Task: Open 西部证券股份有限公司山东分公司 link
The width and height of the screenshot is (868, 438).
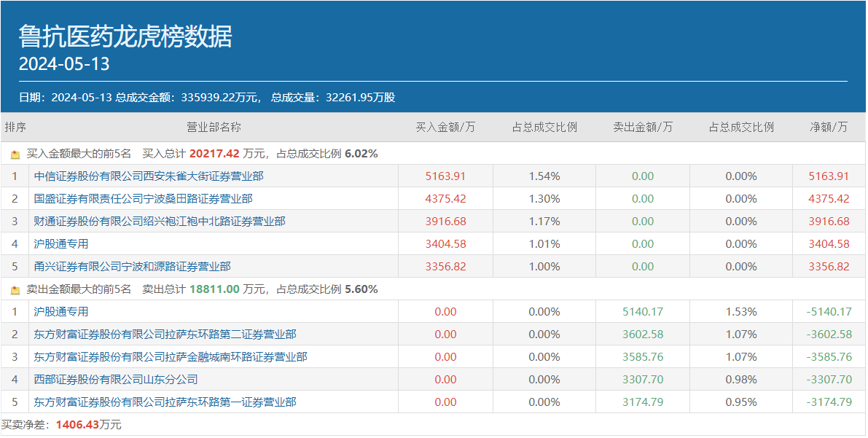Action: (116, 380)
